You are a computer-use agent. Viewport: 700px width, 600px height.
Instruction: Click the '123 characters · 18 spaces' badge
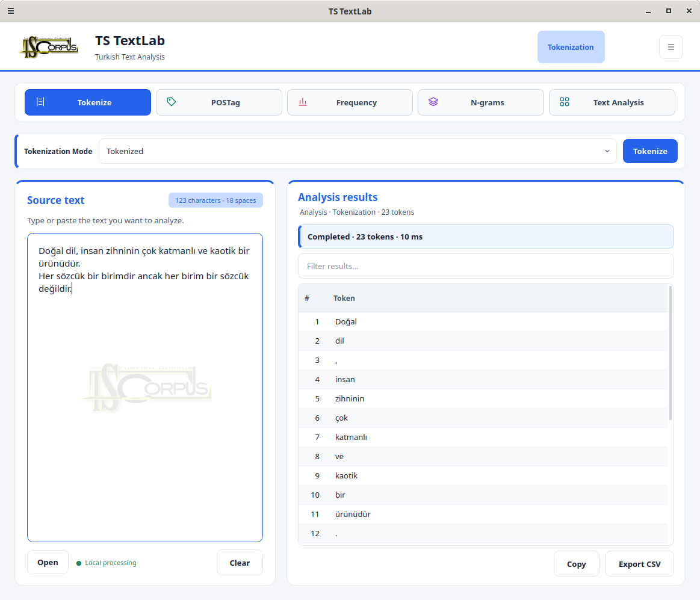click(215, 200)
